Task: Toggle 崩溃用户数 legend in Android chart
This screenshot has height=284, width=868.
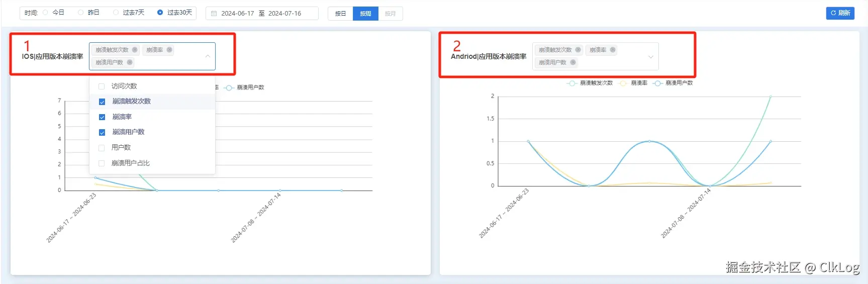Action: [x=672, y=83]
